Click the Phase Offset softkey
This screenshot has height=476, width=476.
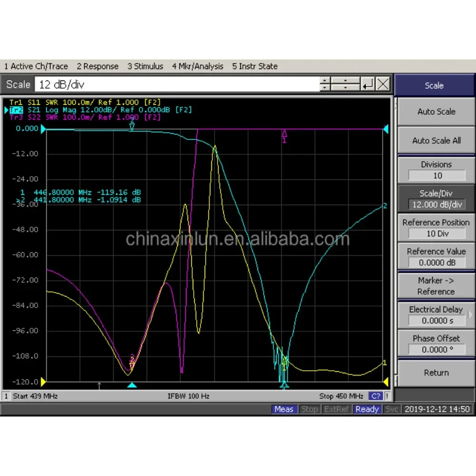[x=436, y=344]
